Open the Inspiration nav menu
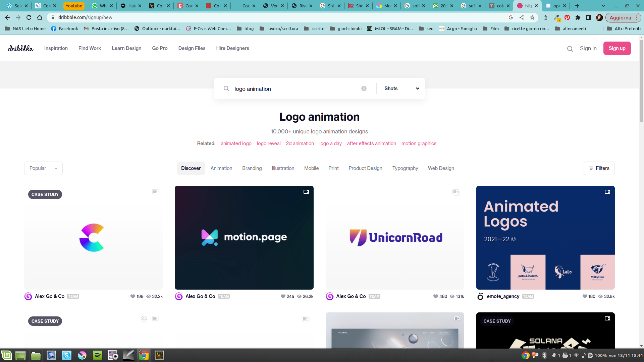Image resolution: width=644 pixels, height=362 pixels. click(56, 48)
